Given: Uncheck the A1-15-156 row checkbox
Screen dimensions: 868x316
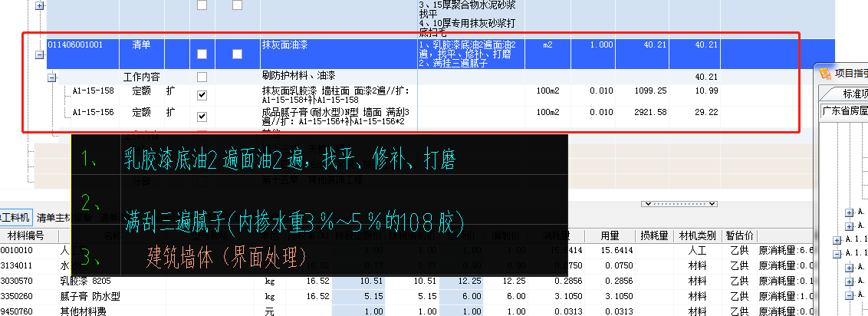Looking at the screenshot, I should (x=202, y=117).
